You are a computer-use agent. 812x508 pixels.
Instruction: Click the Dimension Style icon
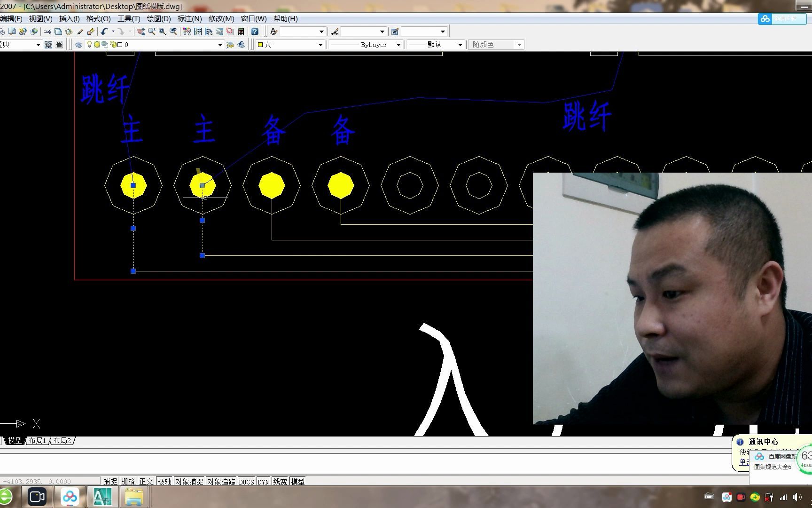[x=335, y=32]
